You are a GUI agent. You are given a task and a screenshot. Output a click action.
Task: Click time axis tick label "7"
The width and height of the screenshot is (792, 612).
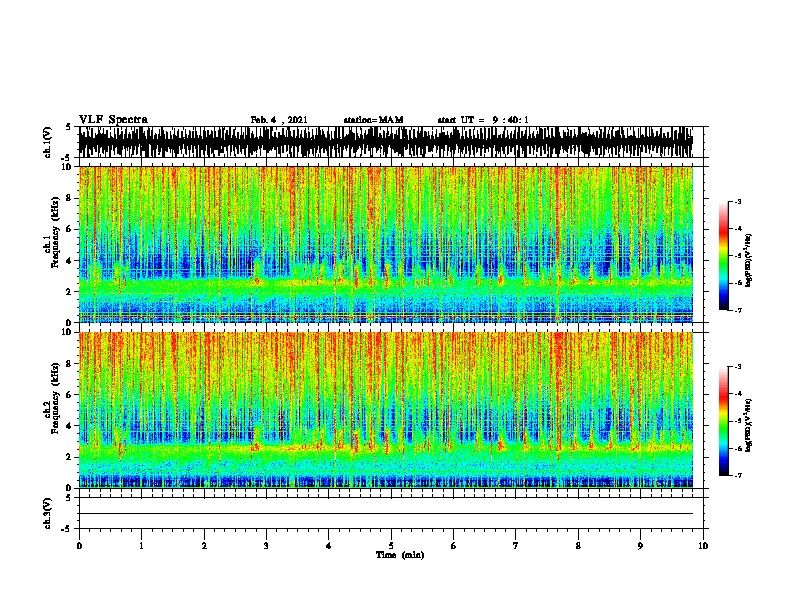coord(516,545)
